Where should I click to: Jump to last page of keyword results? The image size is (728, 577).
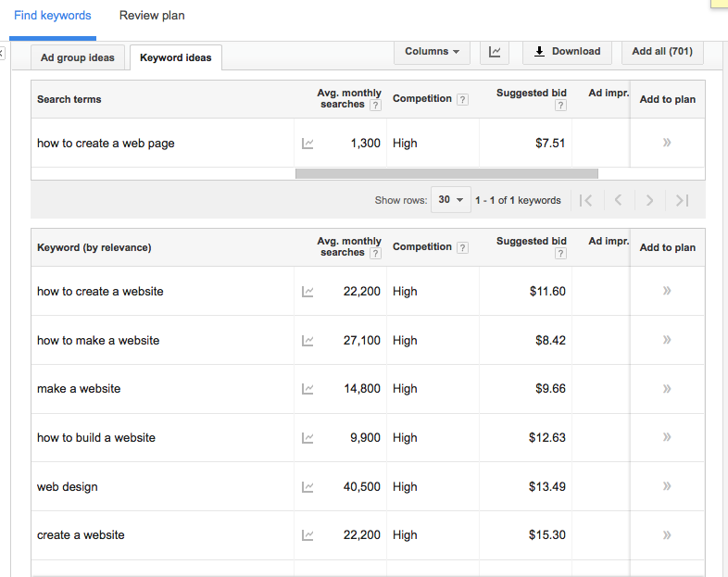point(683,200)
